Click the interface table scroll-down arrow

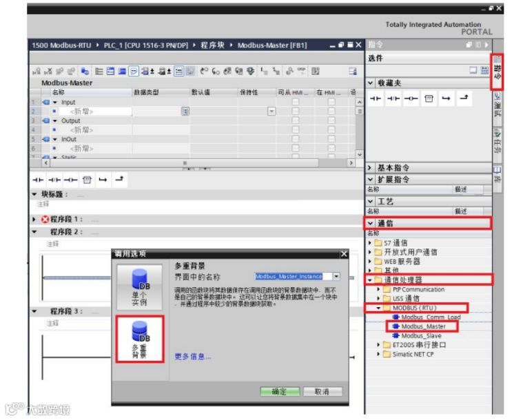(360, 155)
